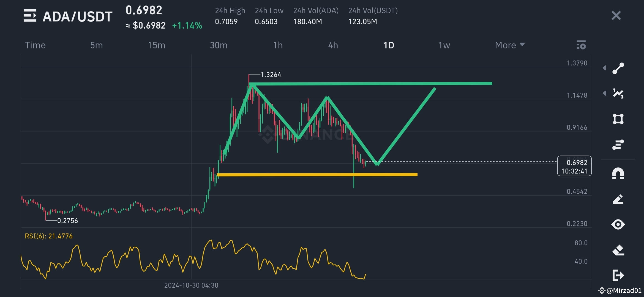Click the 2024-10-30 04:30 date label
644x297 pixels.
tap(191, 285)
